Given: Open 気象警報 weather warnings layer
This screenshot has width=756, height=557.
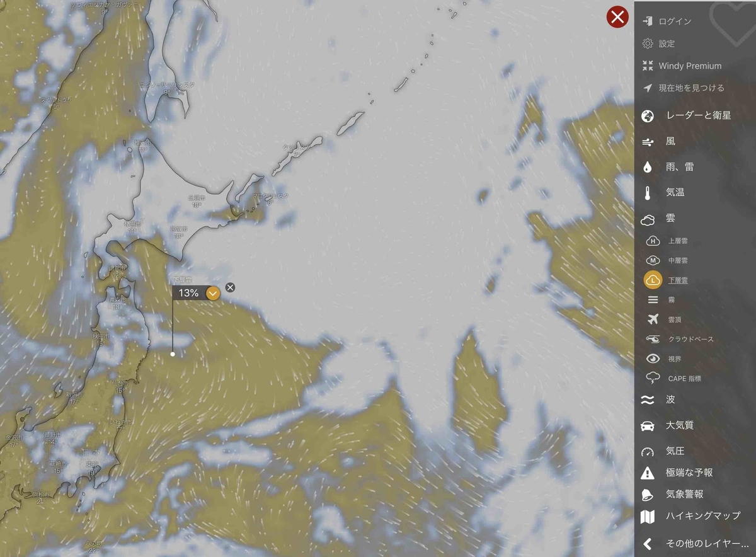Looking at the screenshot, I should [x=684, y=495].
